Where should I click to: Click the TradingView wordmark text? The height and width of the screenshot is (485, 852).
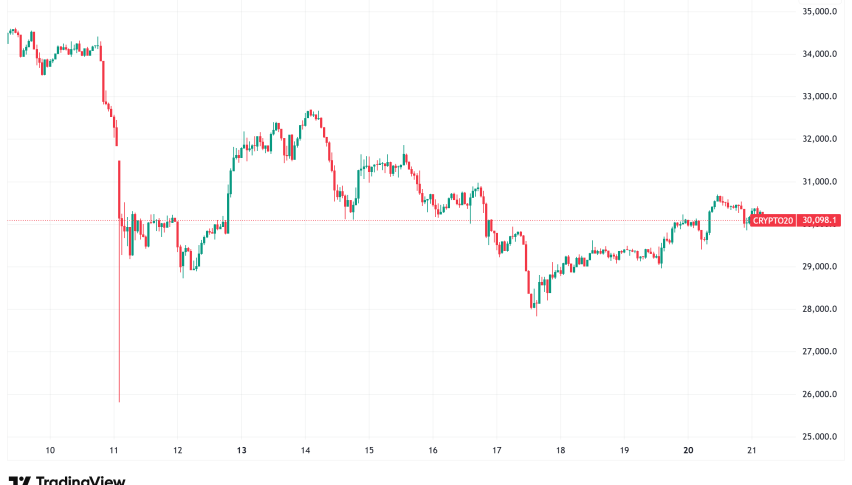coord(80,481)
